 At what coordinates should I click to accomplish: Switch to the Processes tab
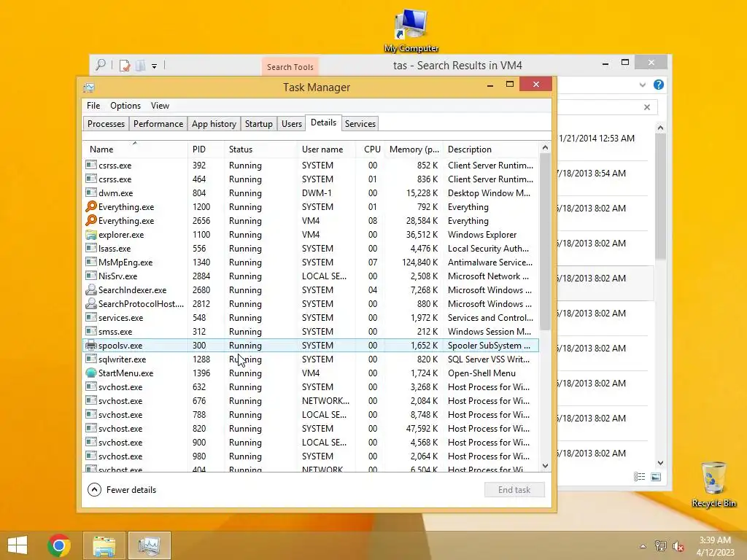tap(106, 124)
